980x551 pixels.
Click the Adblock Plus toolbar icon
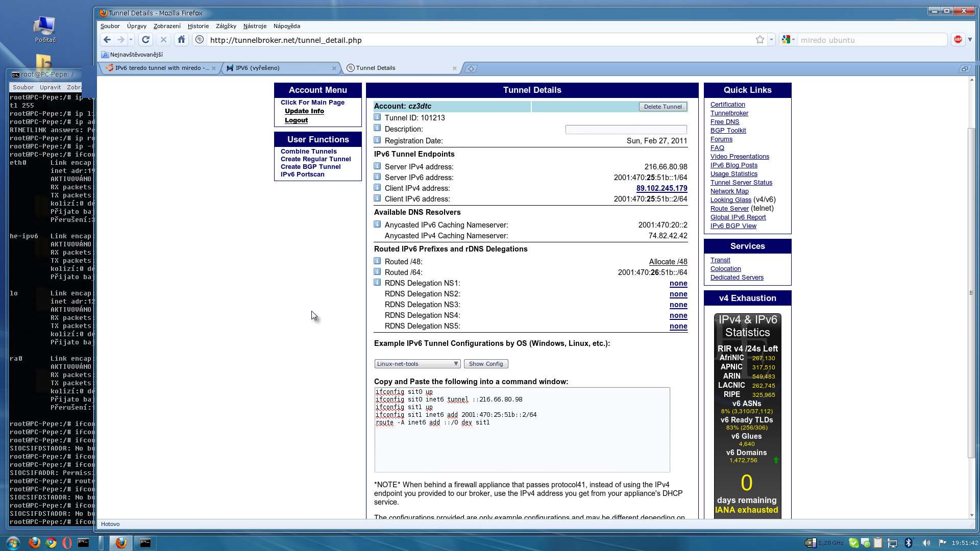958,40
